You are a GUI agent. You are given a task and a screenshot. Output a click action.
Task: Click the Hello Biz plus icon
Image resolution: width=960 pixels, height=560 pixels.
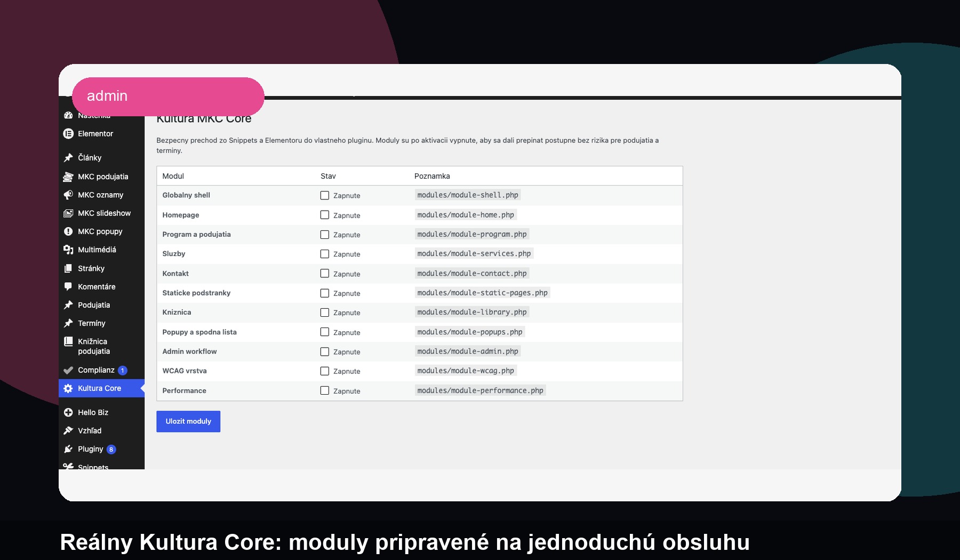tap(68, 412)
